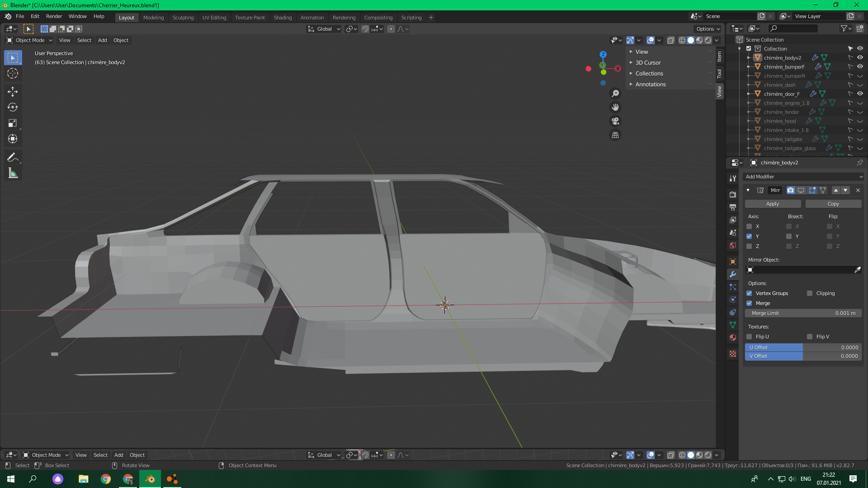Switch to orthographic/perspective grid view icon

[615, 135]
